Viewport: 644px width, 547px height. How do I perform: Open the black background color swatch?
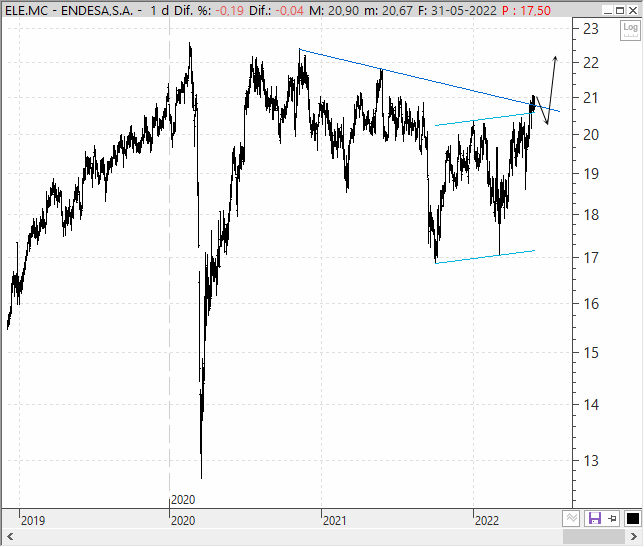tap(632, 519)
